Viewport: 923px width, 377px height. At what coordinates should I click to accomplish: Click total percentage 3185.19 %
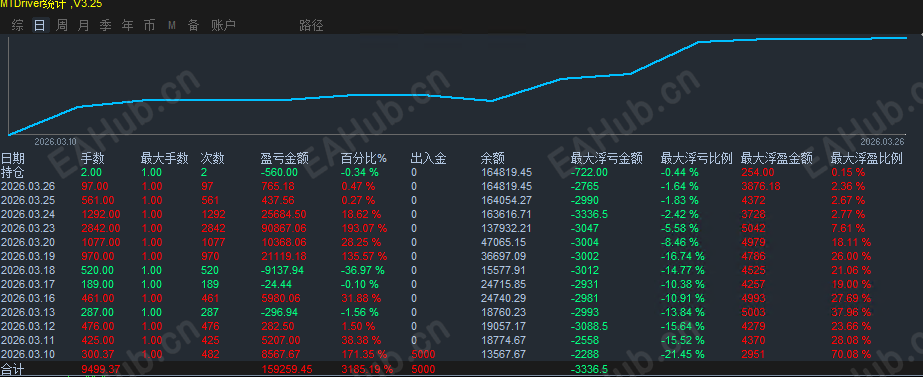point(367,369)
